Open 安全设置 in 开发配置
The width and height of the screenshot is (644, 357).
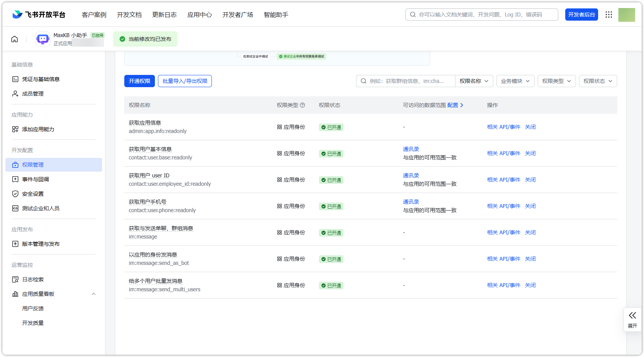click(32, 194)
